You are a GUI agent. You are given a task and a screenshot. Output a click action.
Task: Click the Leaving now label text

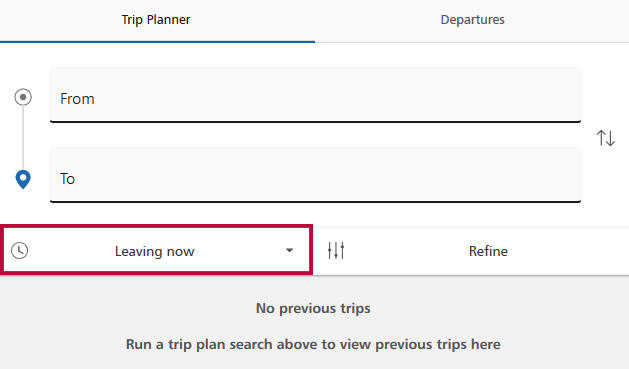coord(154,251)
